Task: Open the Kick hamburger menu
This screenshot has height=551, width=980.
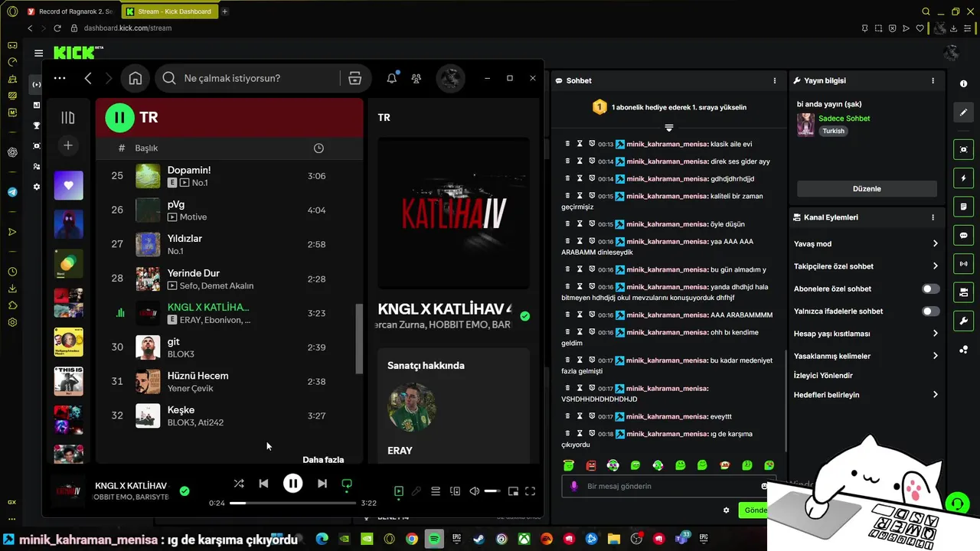Action: point(38,53)
